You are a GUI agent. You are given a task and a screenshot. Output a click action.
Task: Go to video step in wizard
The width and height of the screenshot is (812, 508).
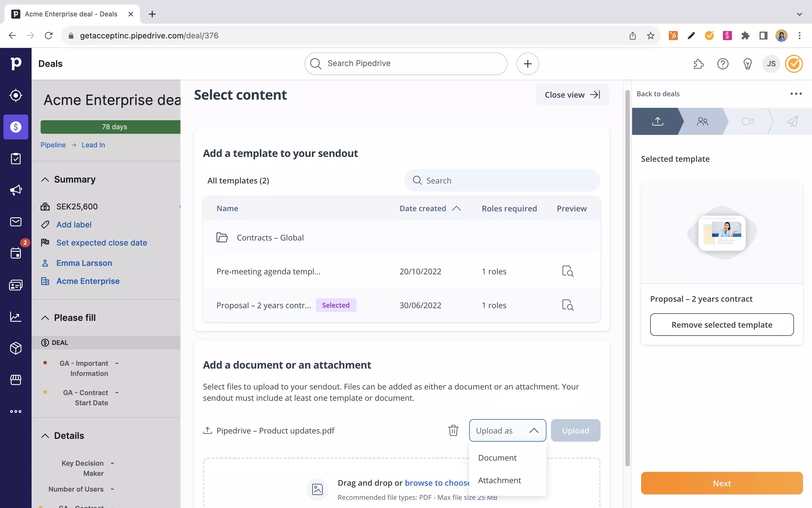tap(747, 121)
